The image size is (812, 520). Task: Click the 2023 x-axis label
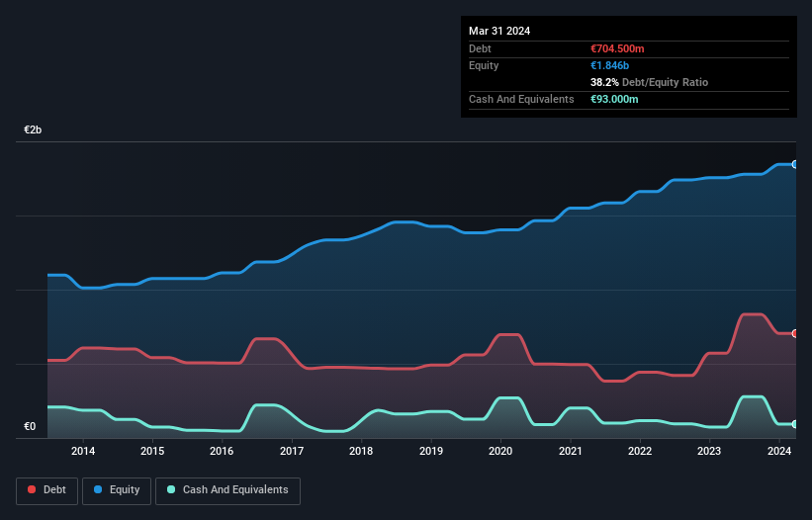709,451
